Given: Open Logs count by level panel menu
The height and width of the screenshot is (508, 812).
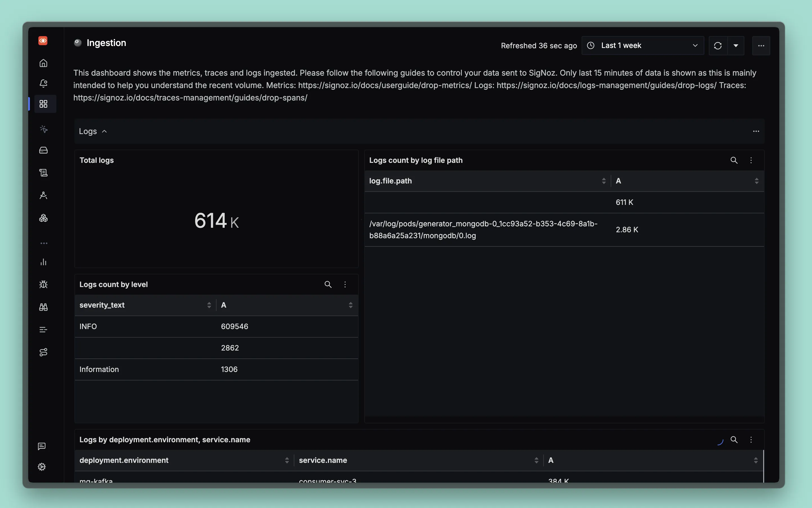Looking at the screenshot, I should [x=345, y=284].
